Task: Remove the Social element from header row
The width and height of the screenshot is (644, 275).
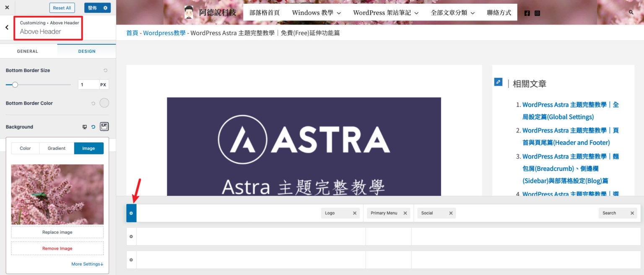Action: (x=451, y=213)
